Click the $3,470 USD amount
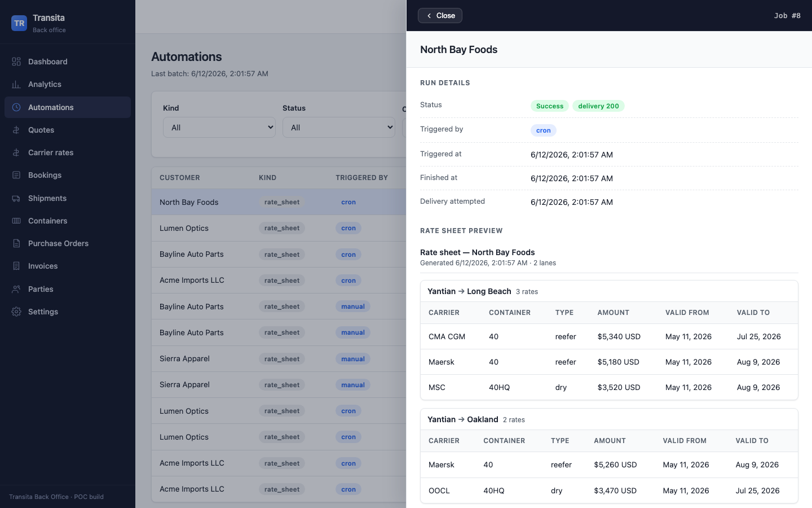 (x=615, y=491)
